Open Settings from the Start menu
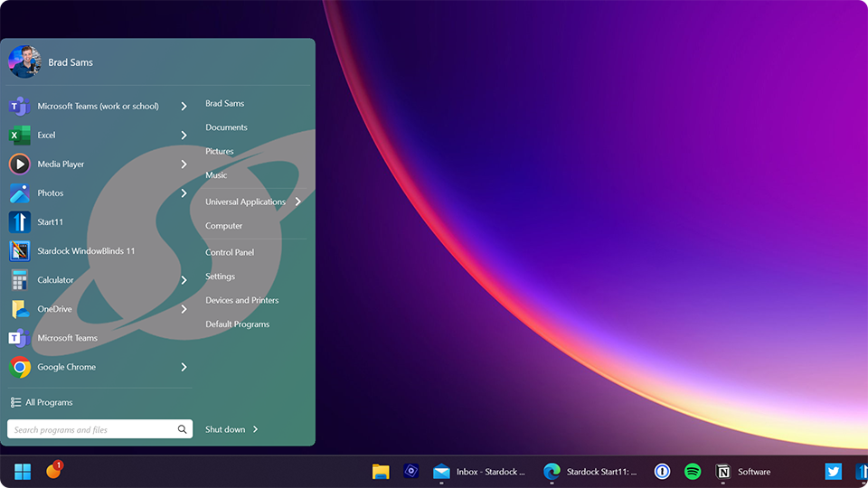 (220, 277)
